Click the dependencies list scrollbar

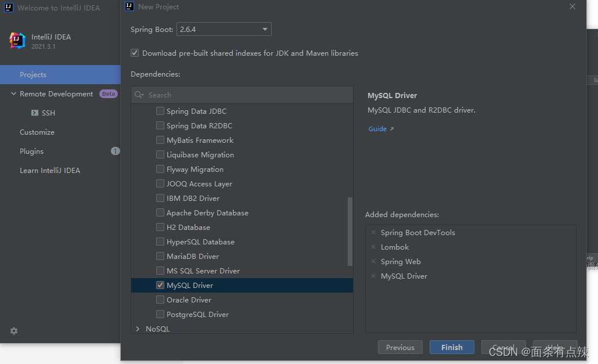[x=350, y=232]
